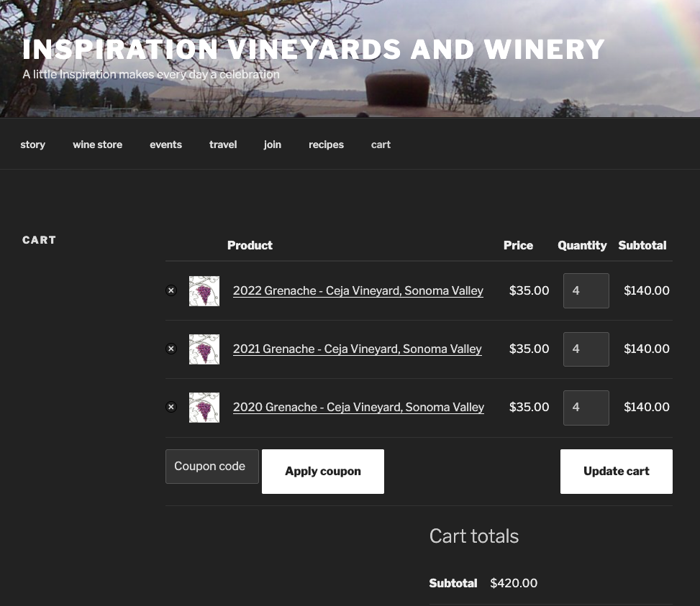Viewport: 700px width, 606px height.
Task: Click the 2022 Grenache quantity box
Action: [586, 290]
